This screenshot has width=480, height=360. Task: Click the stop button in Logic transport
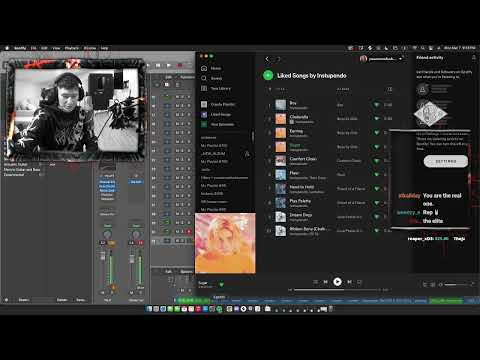158,65
